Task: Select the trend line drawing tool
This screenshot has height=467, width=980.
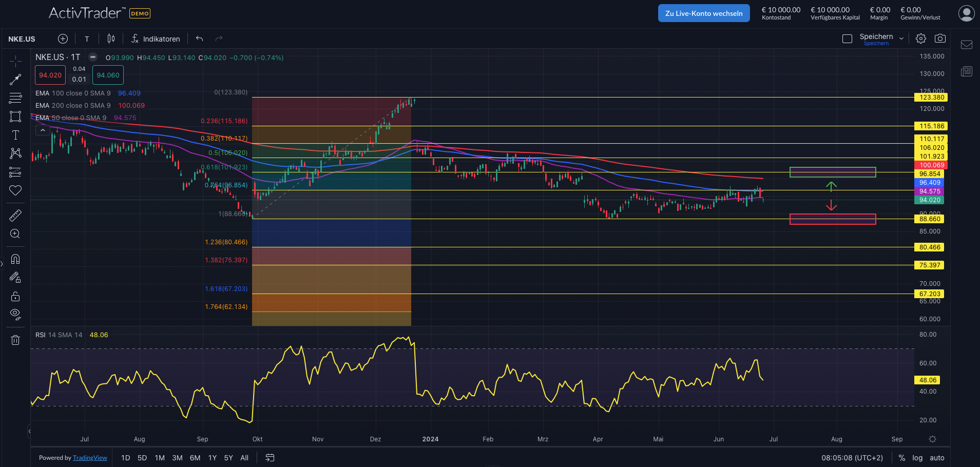Action: (x=15, y=80)
